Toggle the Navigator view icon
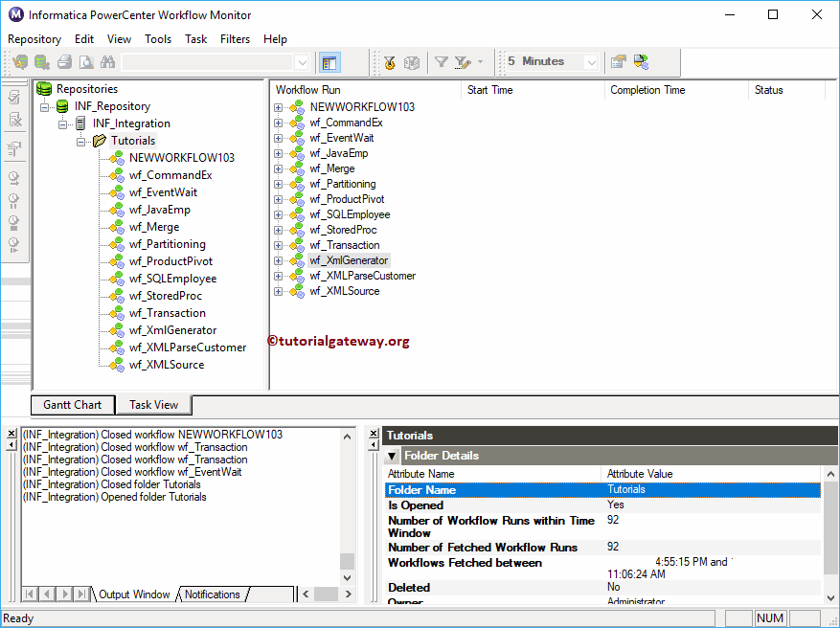Image resolution: width=840 pixels, height=628 pixels. 328,61
